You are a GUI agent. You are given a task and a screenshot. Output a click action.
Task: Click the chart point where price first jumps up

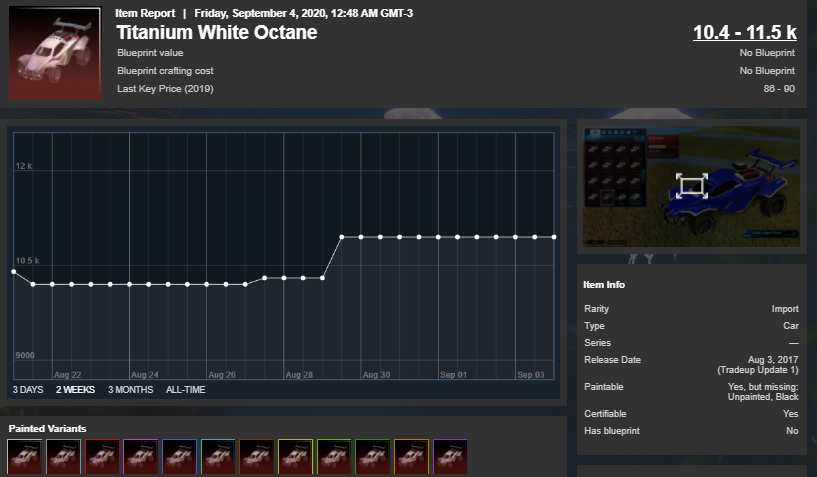342,237
